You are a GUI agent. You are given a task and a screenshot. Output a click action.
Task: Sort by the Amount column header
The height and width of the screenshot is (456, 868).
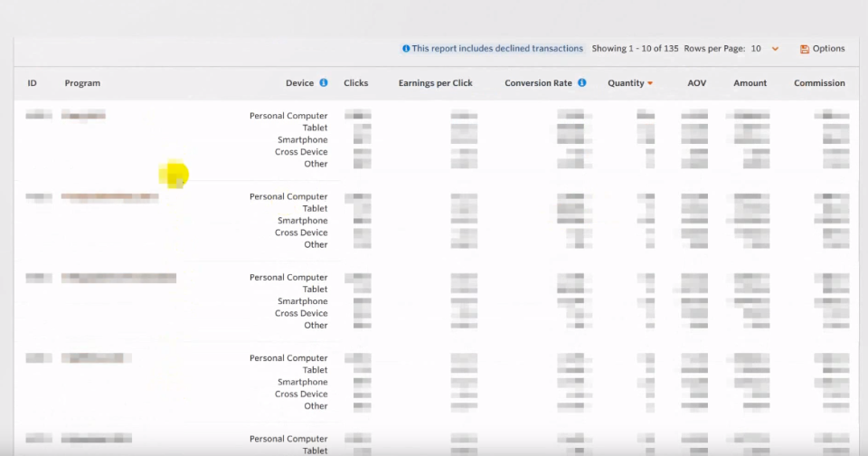tap(750, 83)
